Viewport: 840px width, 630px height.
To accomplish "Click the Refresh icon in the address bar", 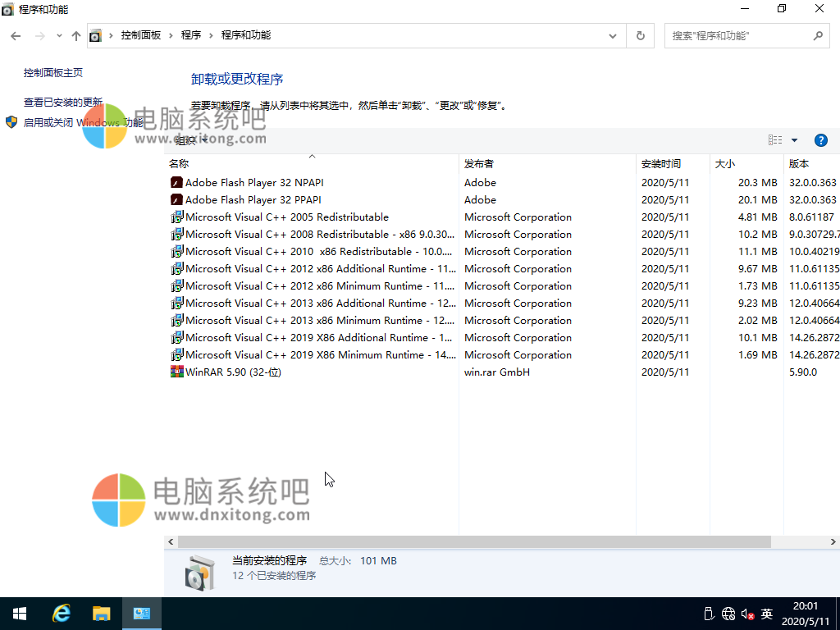I will pyautogui.click(x=640, y=35).
